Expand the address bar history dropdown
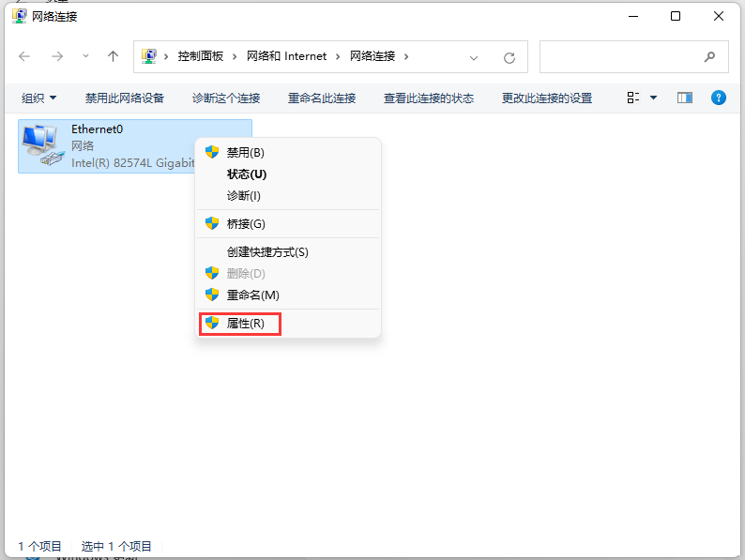 (476, 57)
